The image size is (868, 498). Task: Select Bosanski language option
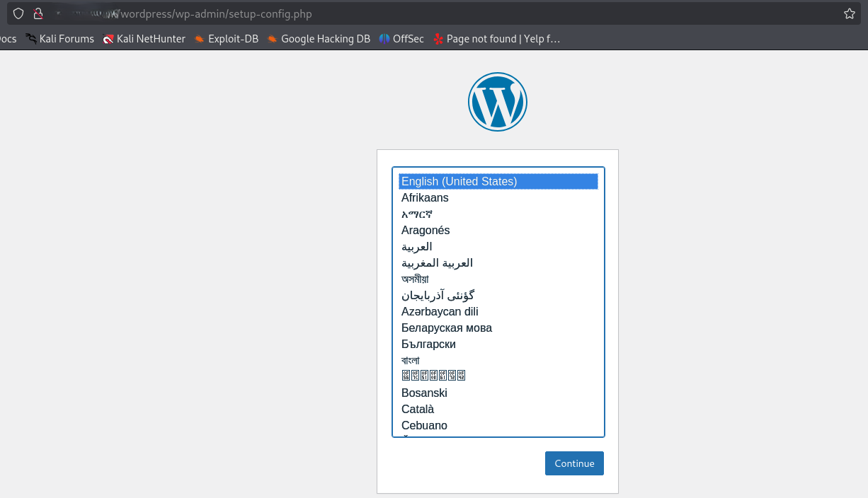tap(424, 393)
